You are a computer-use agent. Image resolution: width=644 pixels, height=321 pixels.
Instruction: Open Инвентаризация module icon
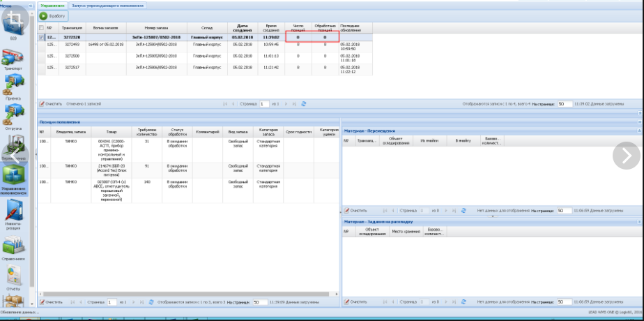coord(13,211)
